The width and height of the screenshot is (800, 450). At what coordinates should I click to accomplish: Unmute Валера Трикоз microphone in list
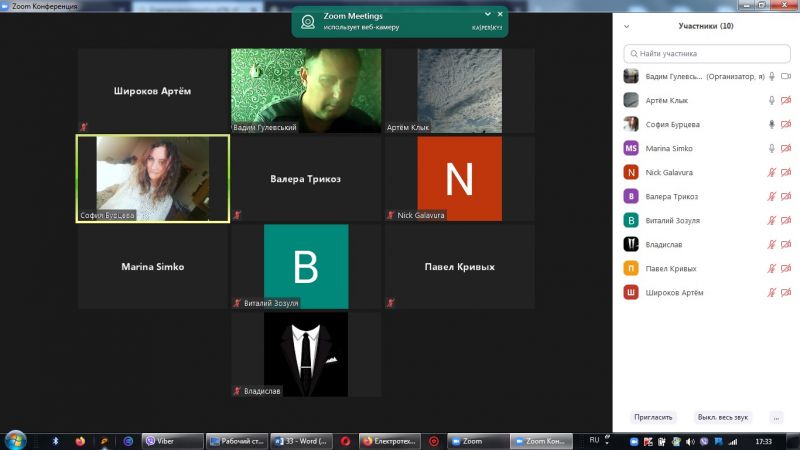point(772,196)
